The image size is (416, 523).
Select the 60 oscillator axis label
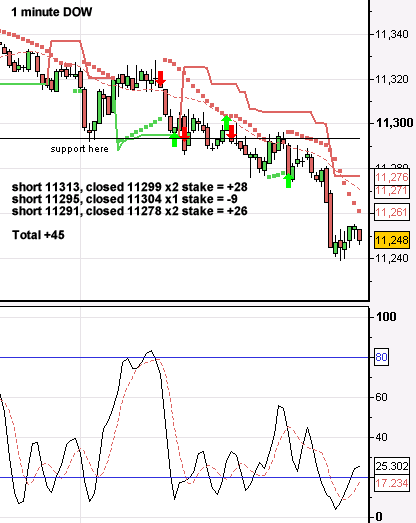[x=381, y=397]
